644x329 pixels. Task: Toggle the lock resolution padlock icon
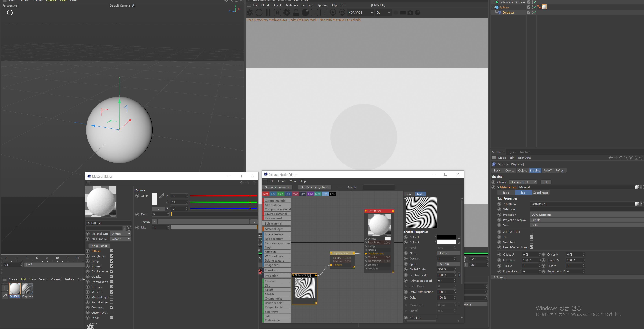[x=296, y=13]
